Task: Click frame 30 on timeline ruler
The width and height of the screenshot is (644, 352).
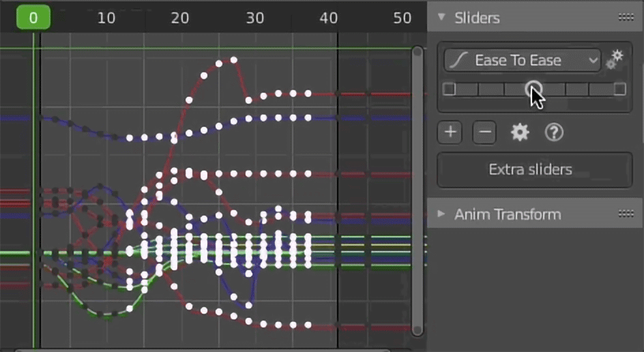Action: tap(254, 18)
